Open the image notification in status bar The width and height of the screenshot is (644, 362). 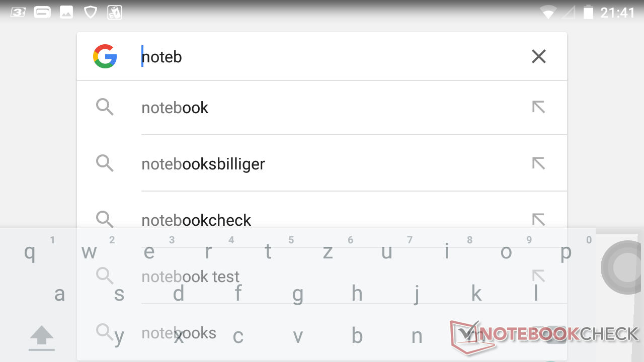[66, 13]
